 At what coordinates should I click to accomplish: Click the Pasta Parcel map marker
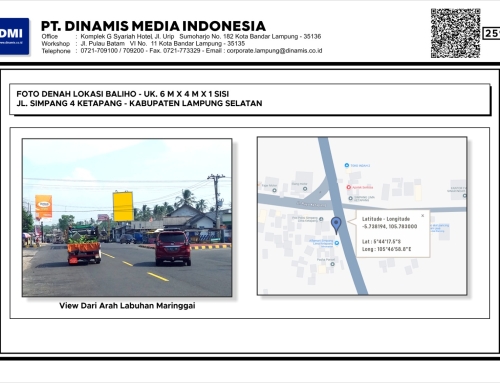tap(332, 264)
